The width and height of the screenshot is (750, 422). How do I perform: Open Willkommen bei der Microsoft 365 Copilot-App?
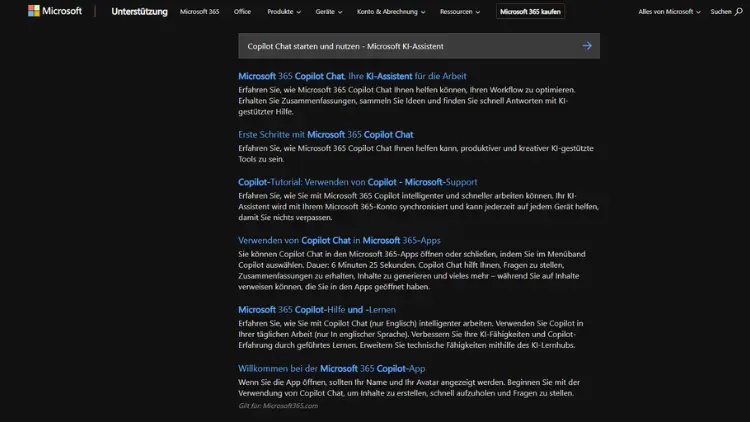click(331, 368)
